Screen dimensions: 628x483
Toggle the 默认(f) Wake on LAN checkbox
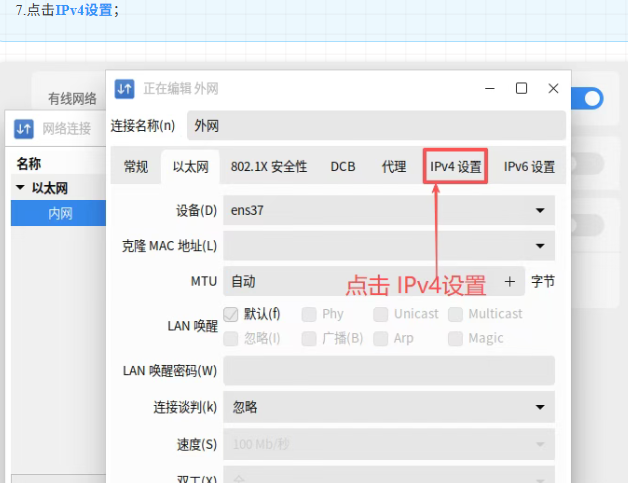pos(232,314)
